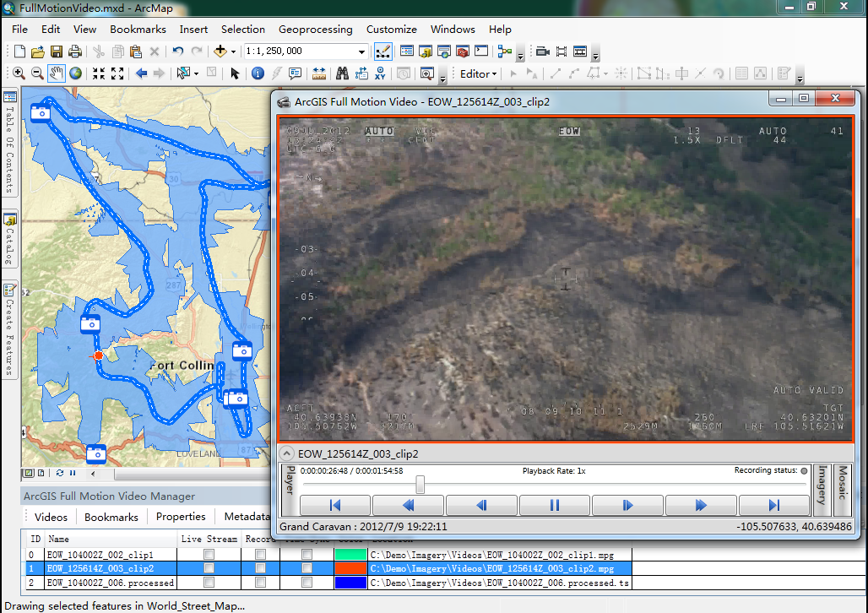
Task: Select the Zoom In tool
Action: [19, 73]
